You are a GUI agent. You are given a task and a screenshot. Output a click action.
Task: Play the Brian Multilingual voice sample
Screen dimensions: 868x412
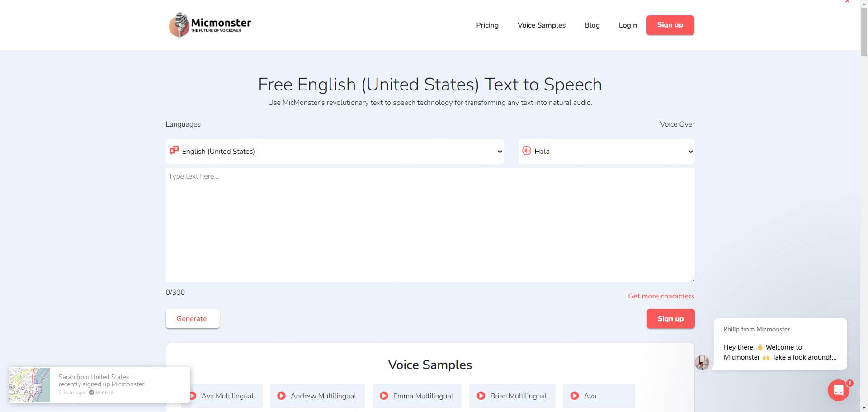coord(481,396)
